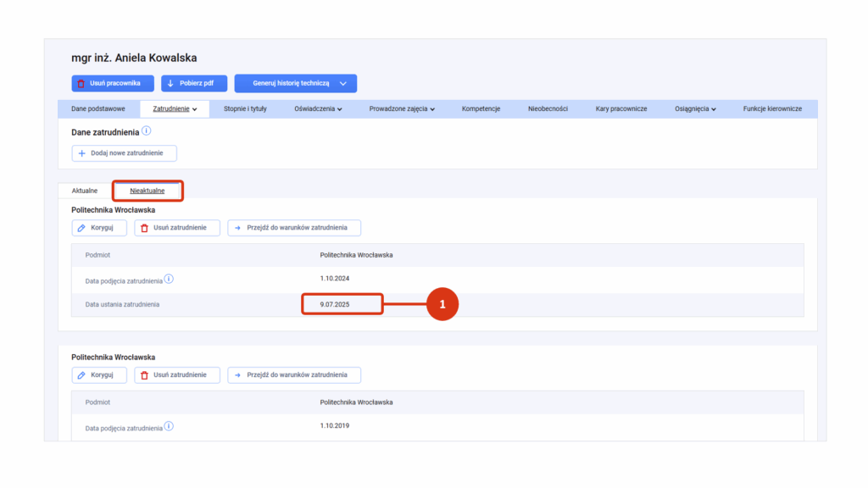Screen dimensions: 868x488
Task: Select the Nieaktualne tab
Action: (x=147, y=191)
